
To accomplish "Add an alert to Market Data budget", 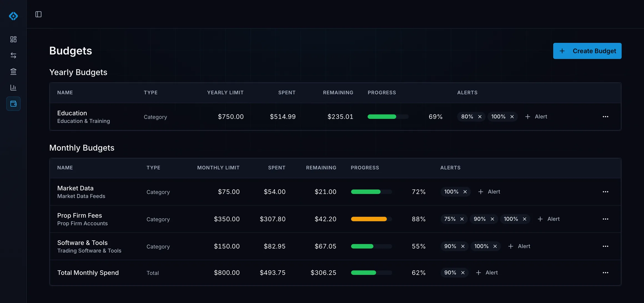I will pyautogui.click(x=489, y=192).
